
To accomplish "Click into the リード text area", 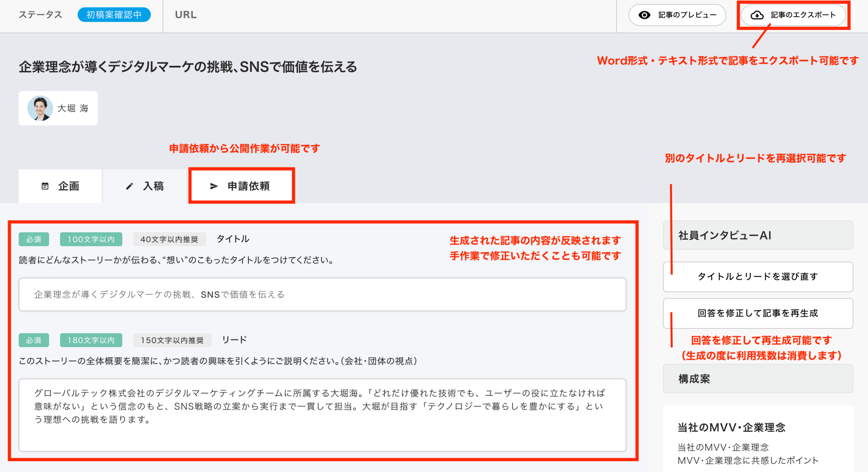I will [322, 415].
